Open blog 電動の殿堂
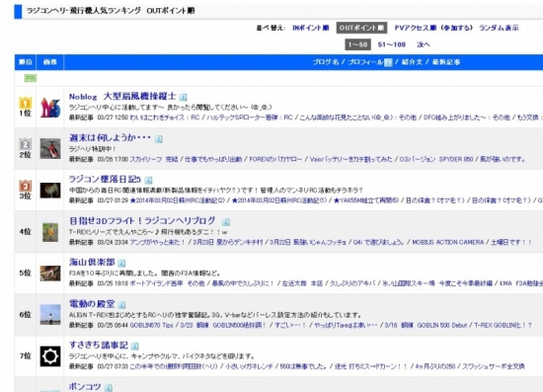The image size is (543, 392). click(x=92, y=304)
